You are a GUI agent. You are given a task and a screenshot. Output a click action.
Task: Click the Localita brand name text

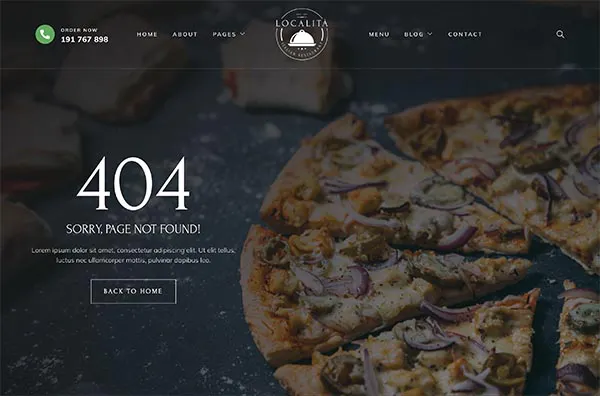[302, 23]
